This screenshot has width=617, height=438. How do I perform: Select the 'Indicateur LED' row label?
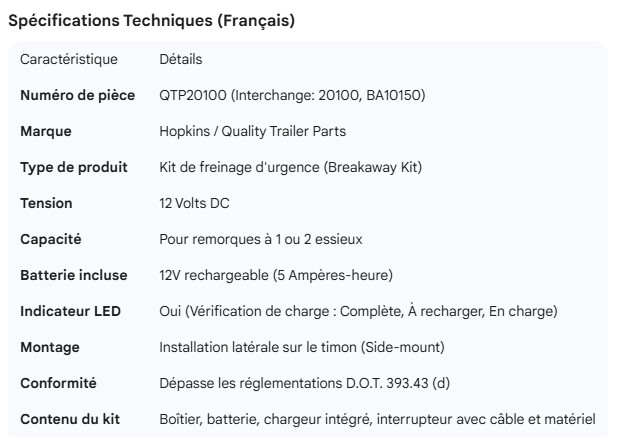point(70,311)
